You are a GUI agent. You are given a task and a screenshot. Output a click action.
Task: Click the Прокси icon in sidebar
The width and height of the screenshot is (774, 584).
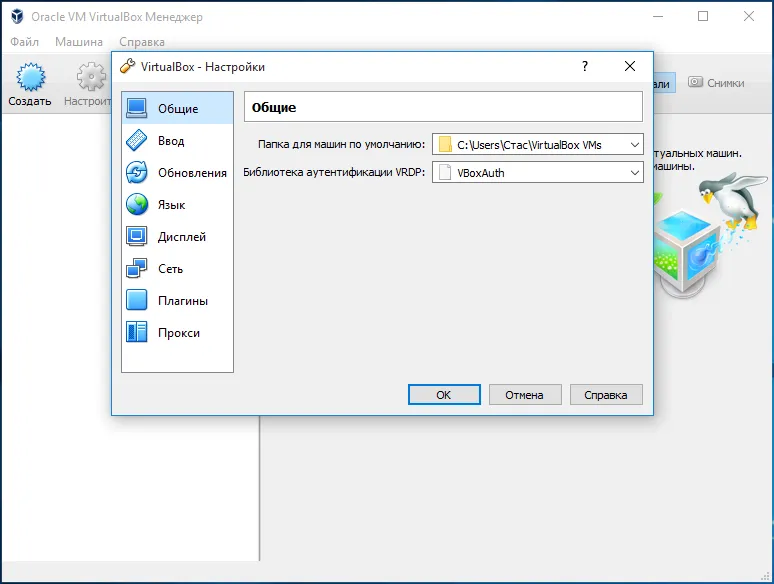[x=136, y=332]
